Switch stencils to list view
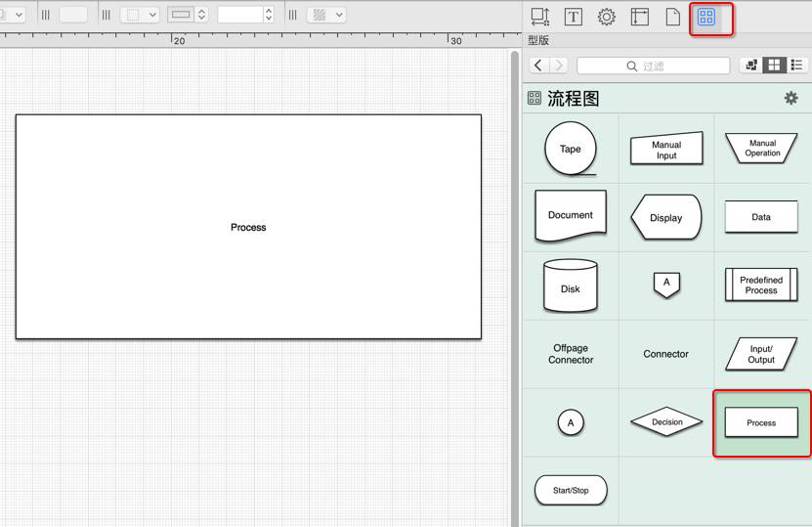The image size is (812, 527). [798, 66]
